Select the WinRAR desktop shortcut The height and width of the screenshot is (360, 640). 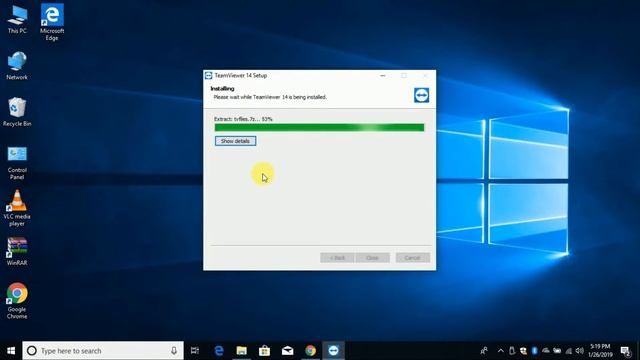(x=17, y=251)
